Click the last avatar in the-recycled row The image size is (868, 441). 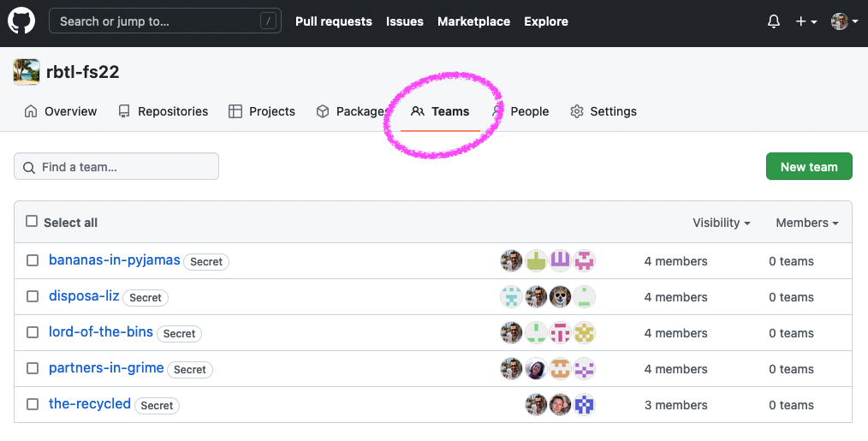[584, 405]
